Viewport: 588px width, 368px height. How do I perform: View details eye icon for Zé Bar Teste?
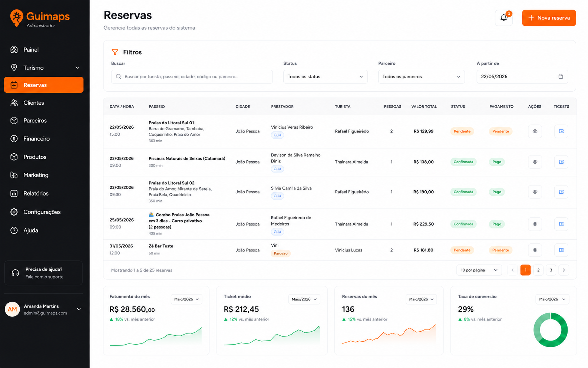point(535,250)
